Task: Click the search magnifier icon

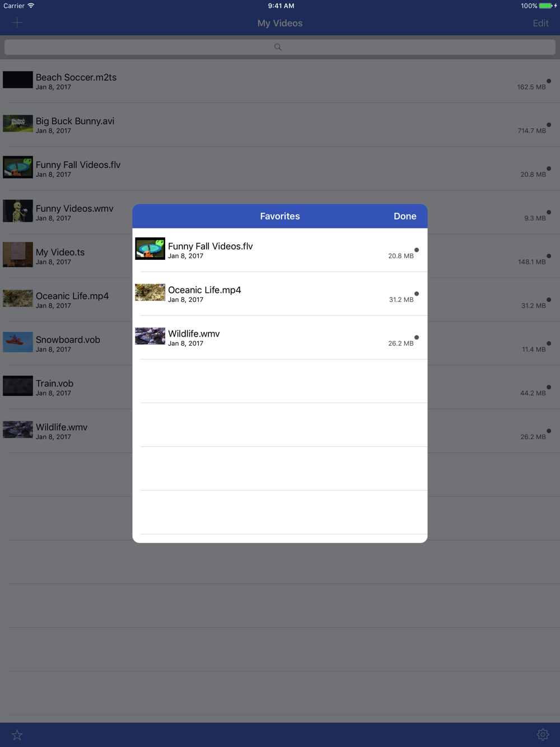Action: pyautogui.click(x=278, y=47)
